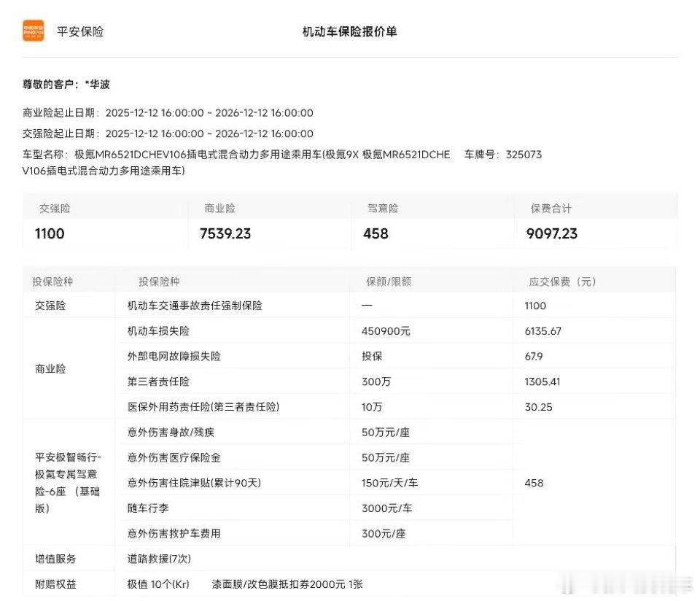Viewport: 700px width, 601px height.
Task: Click the 300元/座 limit value
Action: (x=384, y=534)
